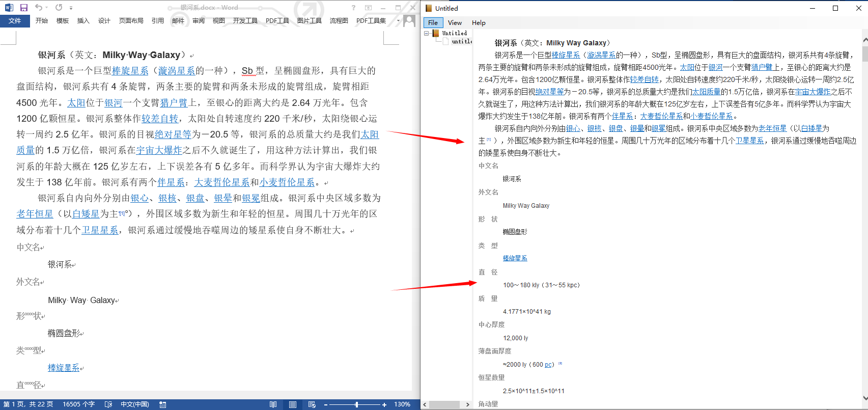Maximize the Untitled window
The height and width of the screenshot is (410, 868).
point(835,8)
